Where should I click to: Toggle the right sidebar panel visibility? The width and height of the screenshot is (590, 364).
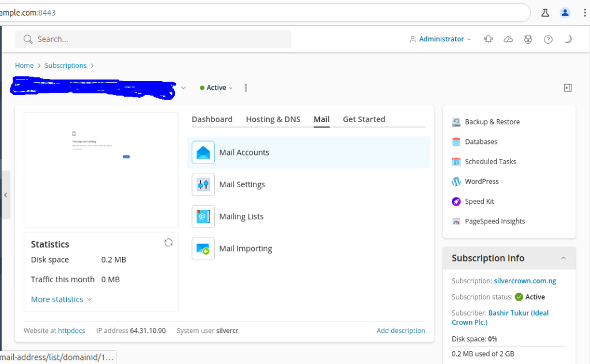568,88
